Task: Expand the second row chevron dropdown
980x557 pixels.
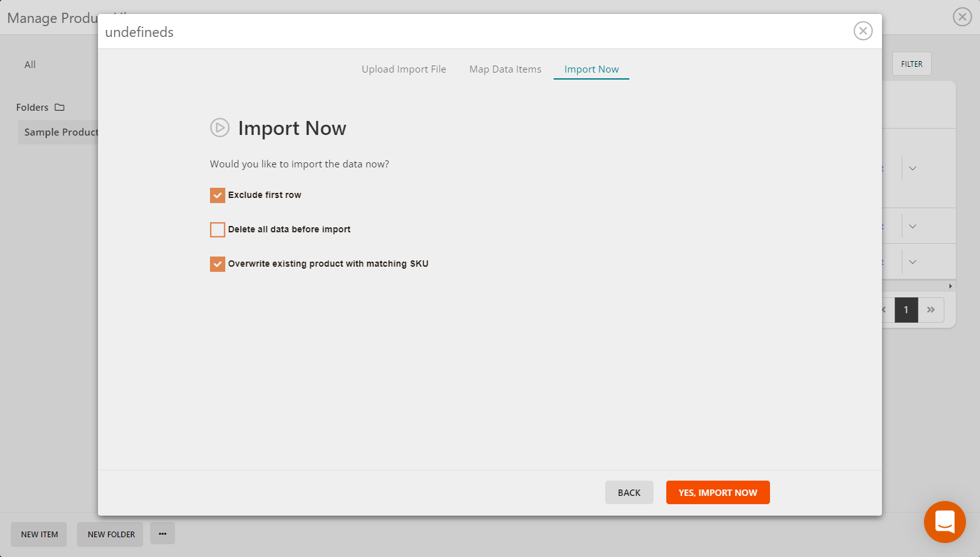Action: (x=913, y=225)
